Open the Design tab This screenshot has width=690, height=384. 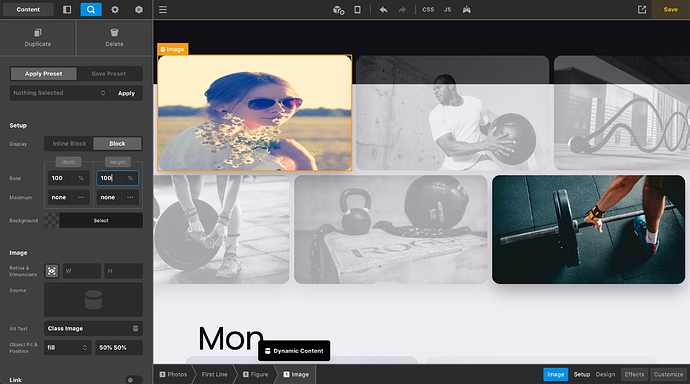tap(606, 374)
